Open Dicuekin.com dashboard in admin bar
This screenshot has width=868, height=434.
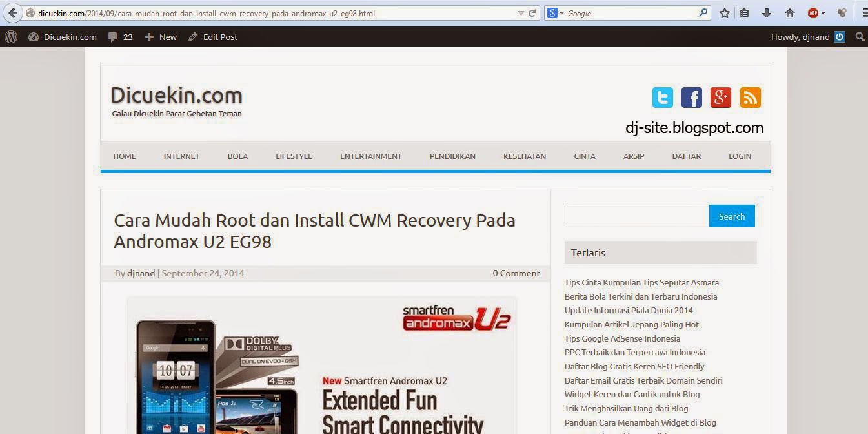[63, 37]
